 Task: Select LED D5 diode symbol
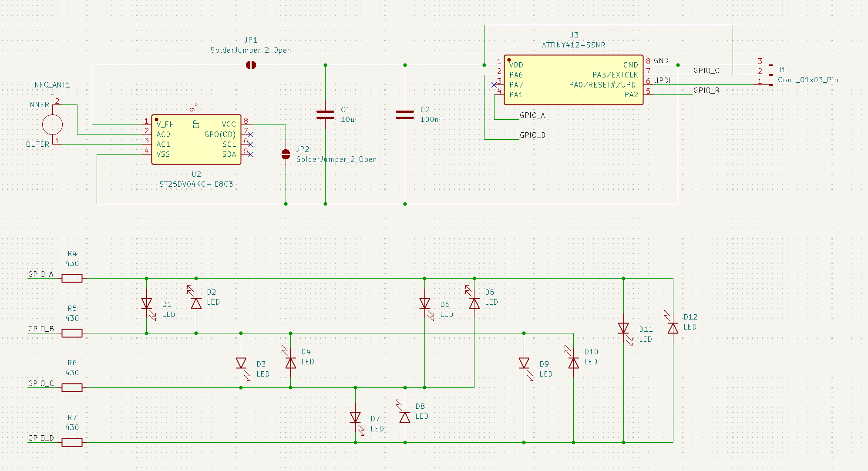point(425,303)
